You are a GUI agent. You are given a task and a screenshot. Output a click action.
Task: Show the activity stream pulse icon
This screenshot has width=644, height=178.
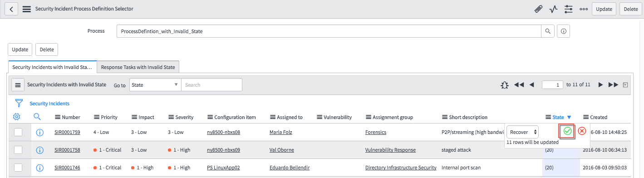[553, 9]
